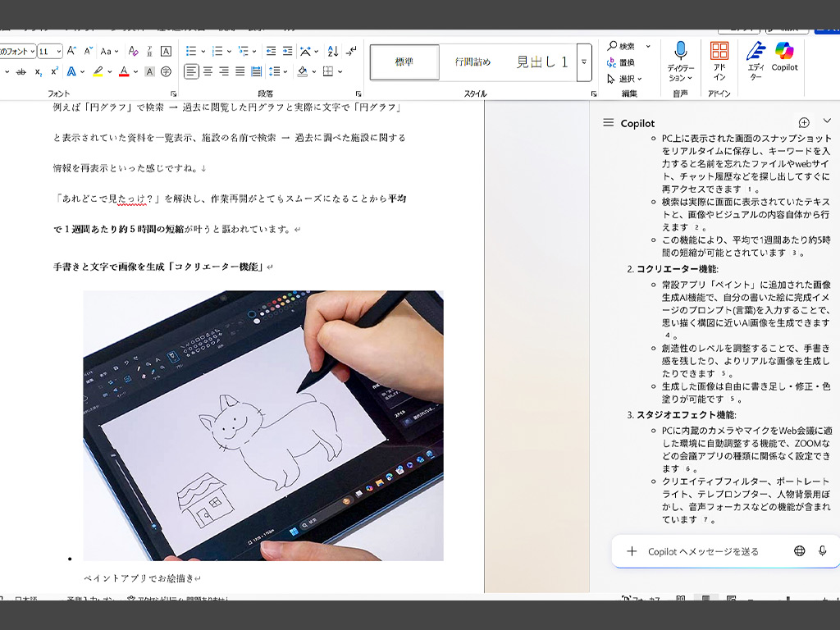Toggle subscript formatting
Screen dimensions: 840x630
click(38, 72)
